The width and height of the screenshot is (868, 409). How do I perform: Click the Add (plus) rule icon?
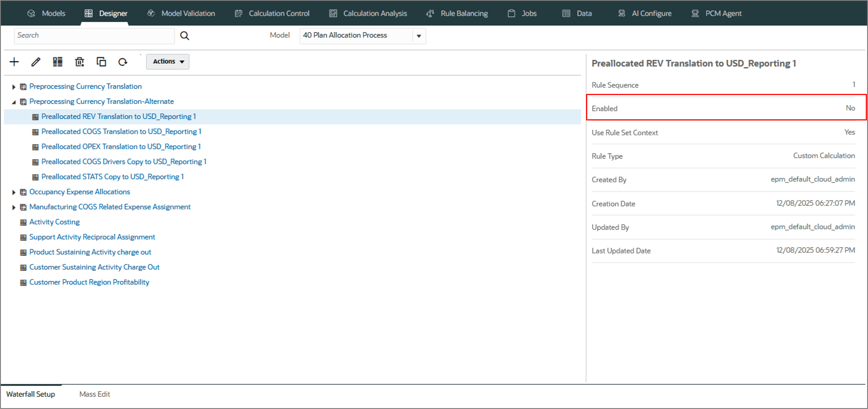[x=14, y=62]
